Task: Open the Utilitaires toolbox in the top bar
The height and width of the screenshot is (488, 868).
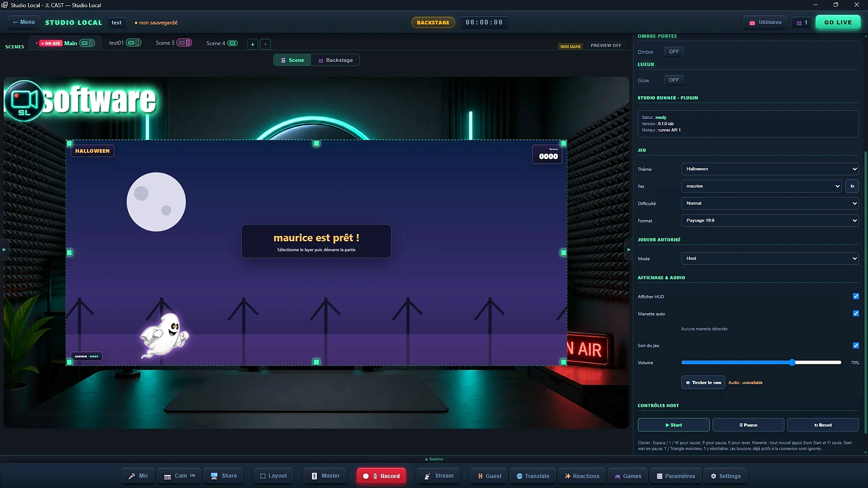Action: click(765, 22)
